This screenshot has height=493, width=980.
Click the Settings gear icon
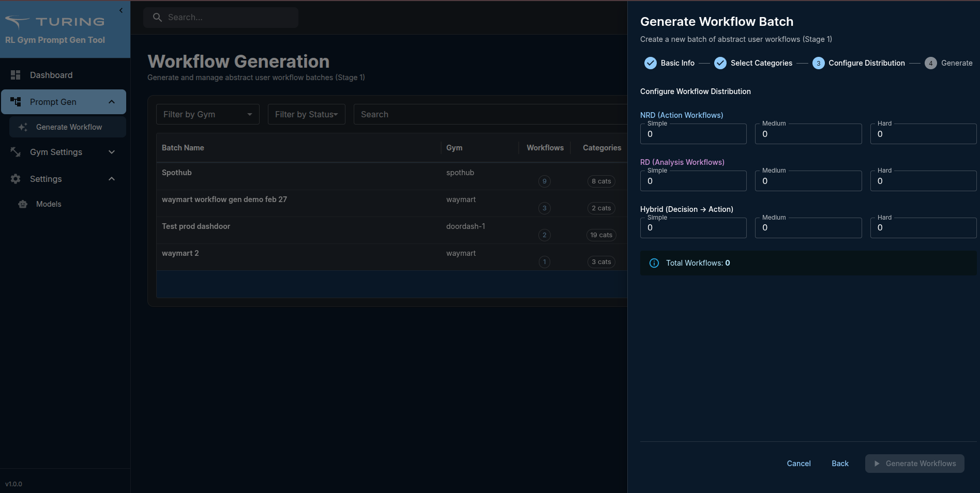click(x=15, y=179)
